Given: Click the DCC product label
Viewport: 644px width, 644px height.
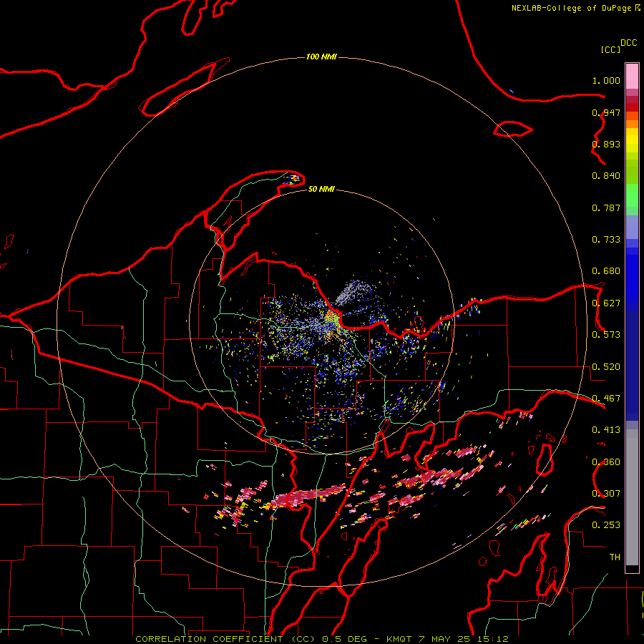Looking at the screenshot, I should [x=629, y=43].
